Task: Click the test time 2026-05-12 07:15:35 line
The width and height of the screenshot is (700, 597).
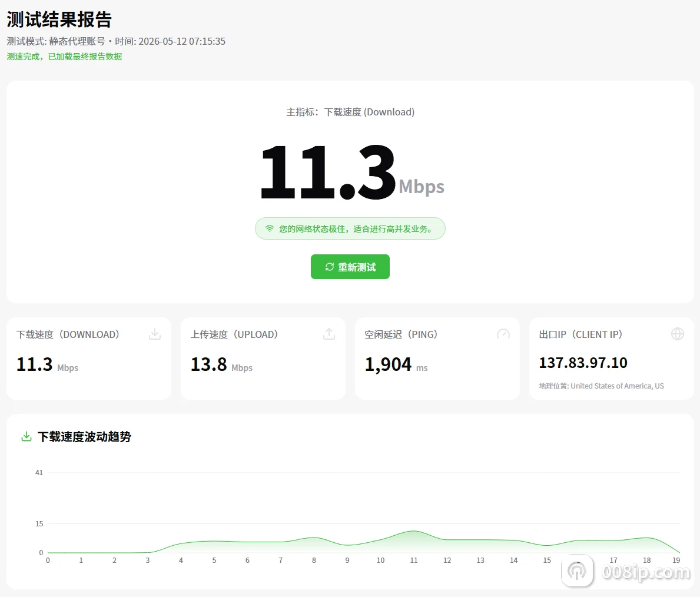Action: click(116, 42)
